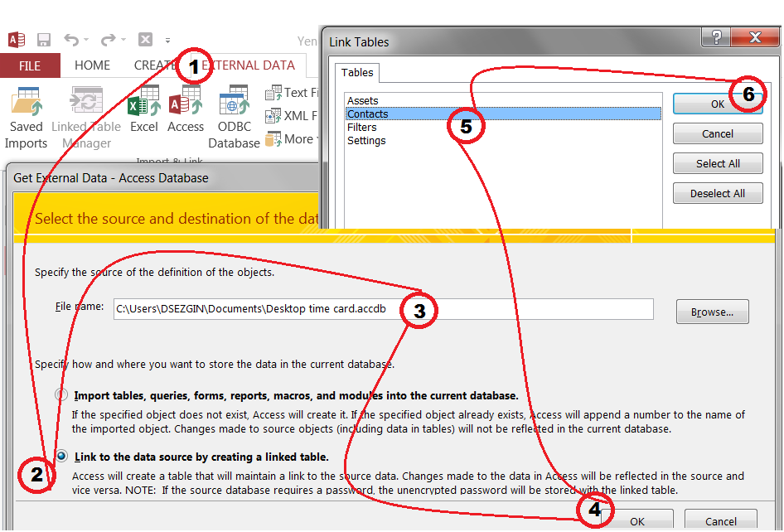Switch to the HOME ribbon tab

point(92,65)
